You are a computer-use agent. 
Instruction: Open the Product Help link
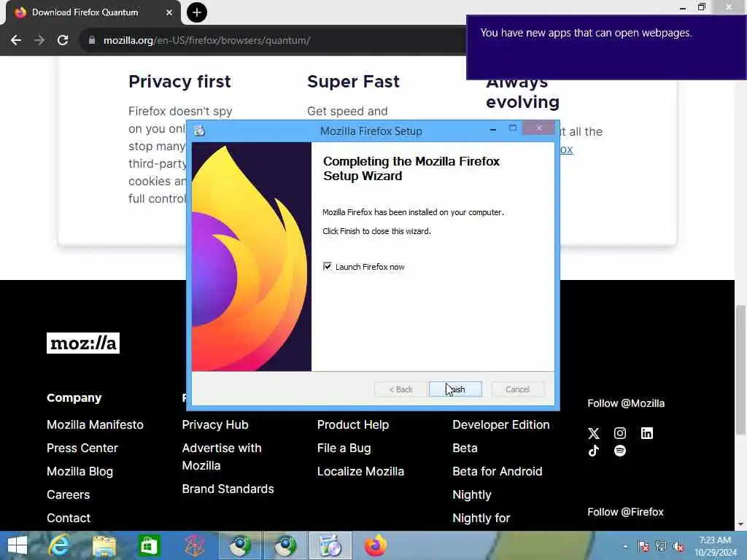(353, 424)
